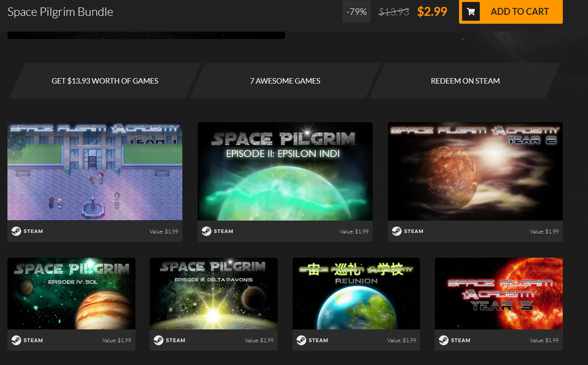
Task: Click the struck-through $13.93 original price
Action: coord(394,12)
